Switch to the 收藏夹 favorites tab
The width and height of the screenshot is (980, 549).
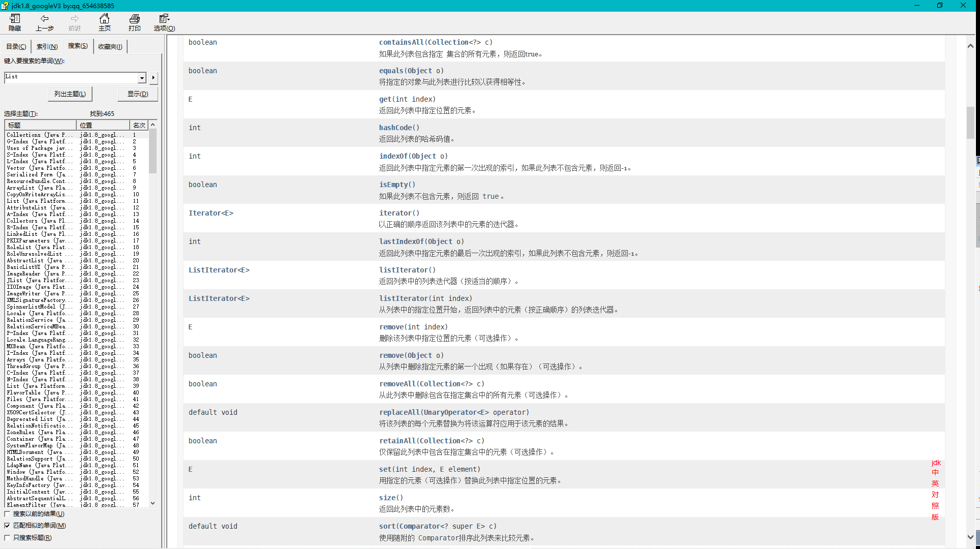tap(110, 47)
